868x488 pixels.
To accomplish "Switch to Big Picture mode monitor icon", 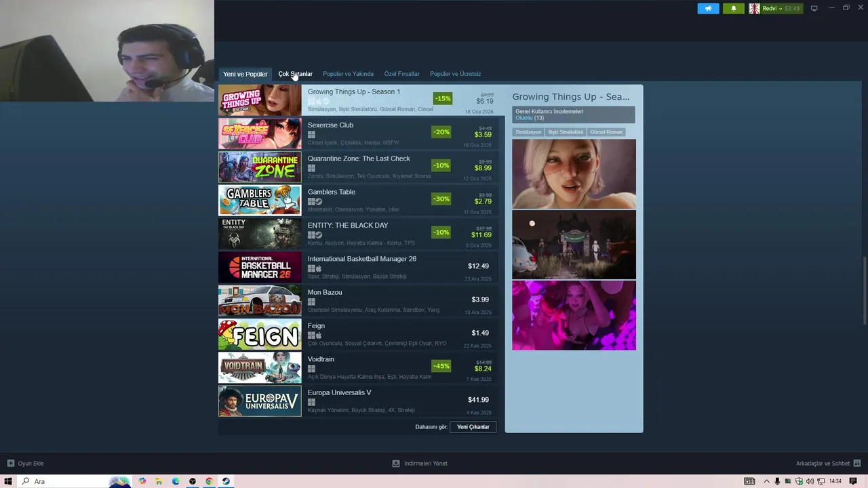I will (x=814, y=8).
